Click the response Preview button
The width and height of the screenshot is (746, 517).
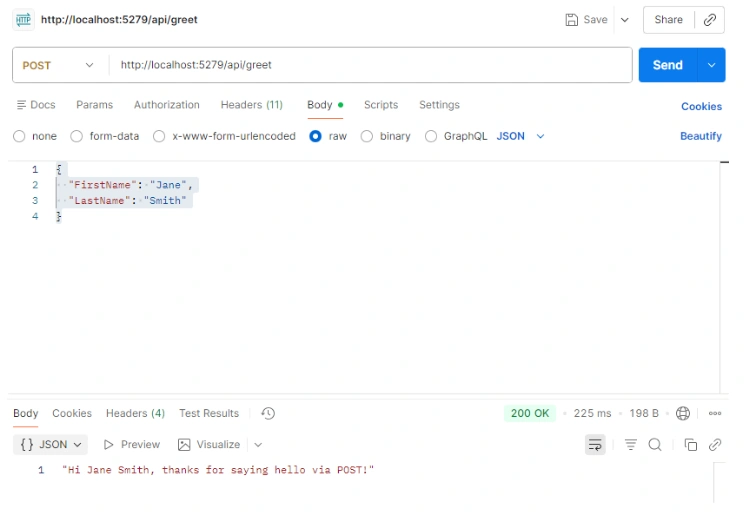click(x=132, y=445)
